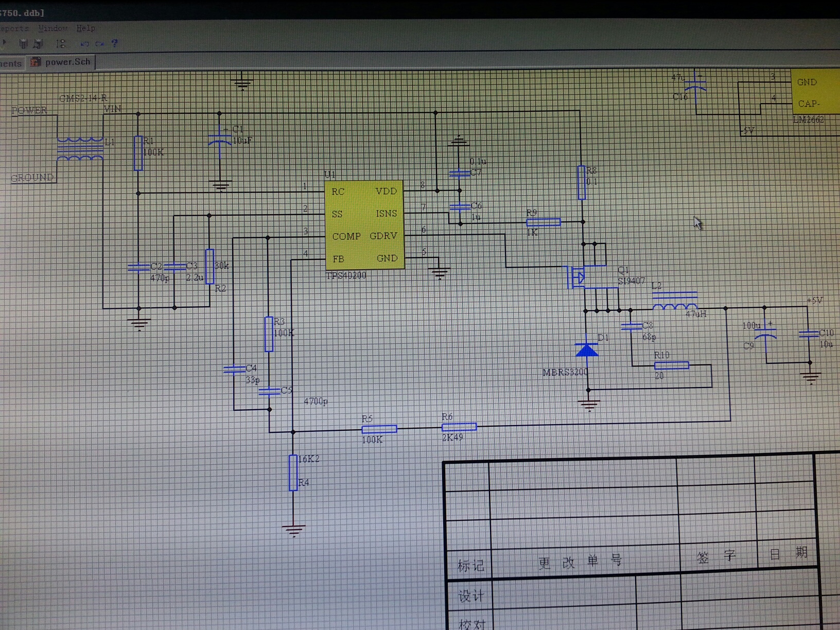Click the SI9407 part label
The image size is (840, 630).
point(631,281)
